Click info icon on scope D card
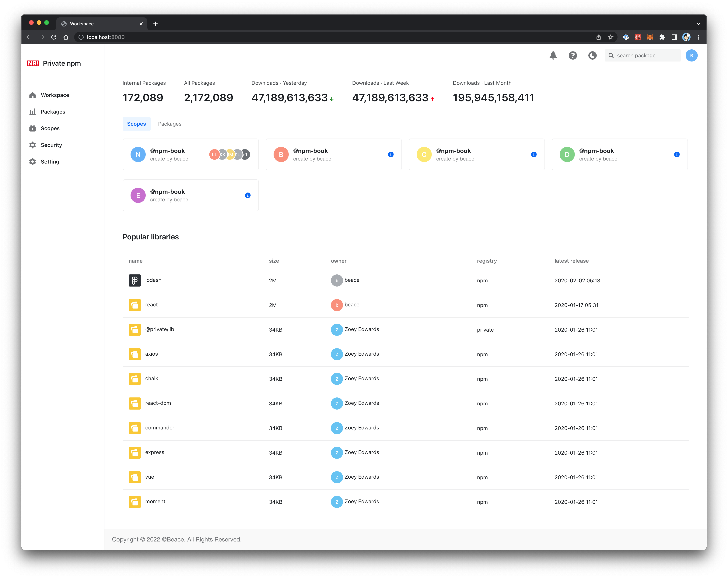The width and height of the screenshot is (728, 578). [677, 154]
